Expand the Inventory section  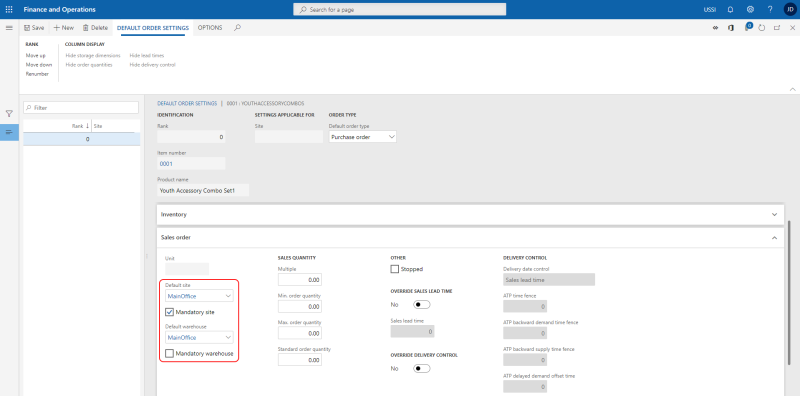[x=470, y=215]
